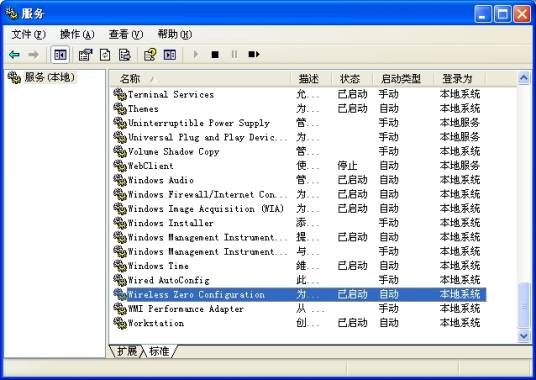Click the scrollbar up arrow

(x=524, y=78)
